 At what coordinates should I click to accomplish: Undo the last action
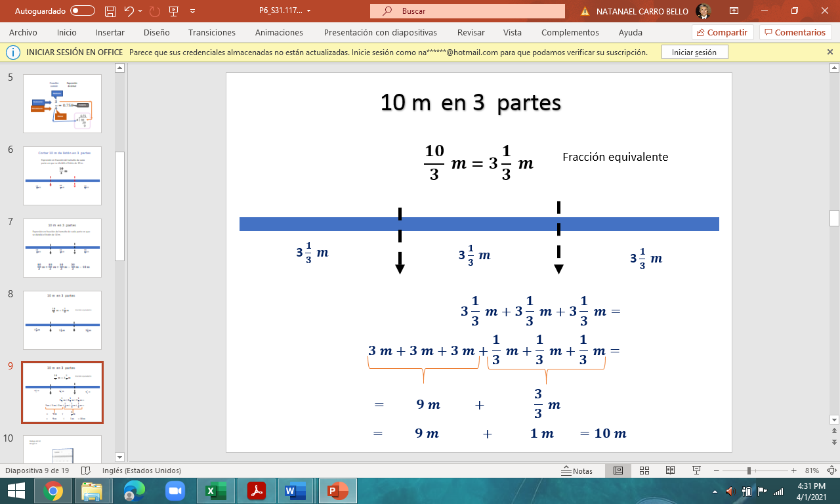click(x=129, y=11)
